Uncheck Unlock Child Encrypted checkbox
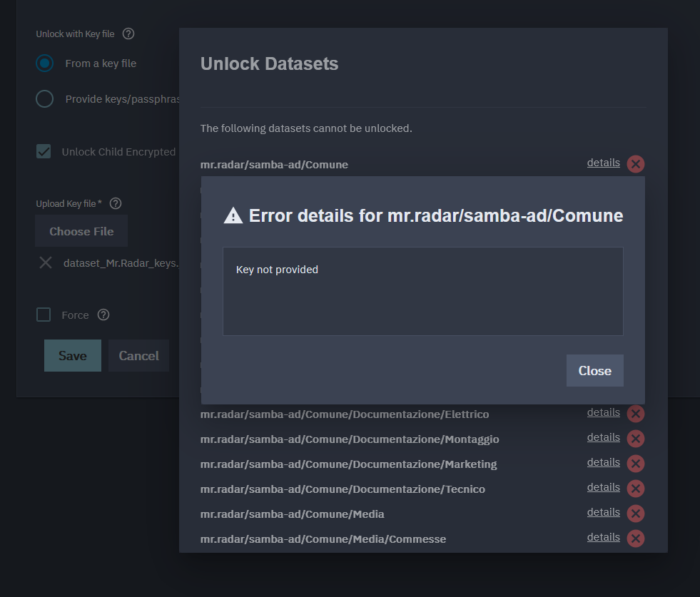Image resolution: width=700 pixels, height=597 pixels. pos(44,152)
